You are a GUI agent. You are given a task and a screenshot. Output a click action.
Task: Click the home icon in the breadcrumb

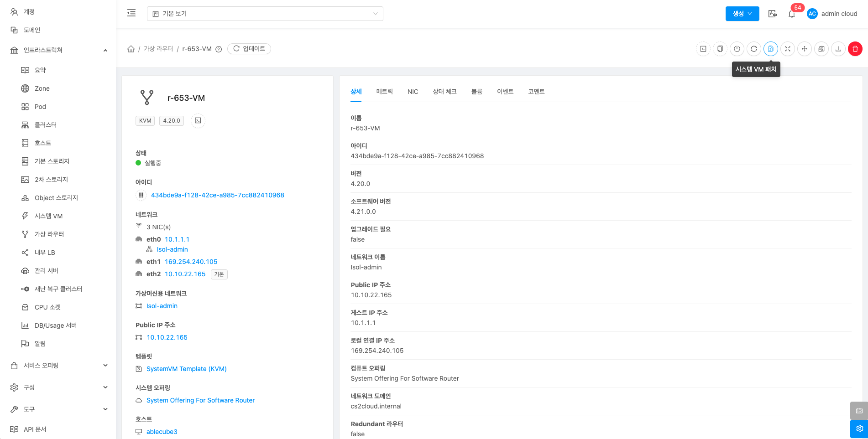click(131, 49)
